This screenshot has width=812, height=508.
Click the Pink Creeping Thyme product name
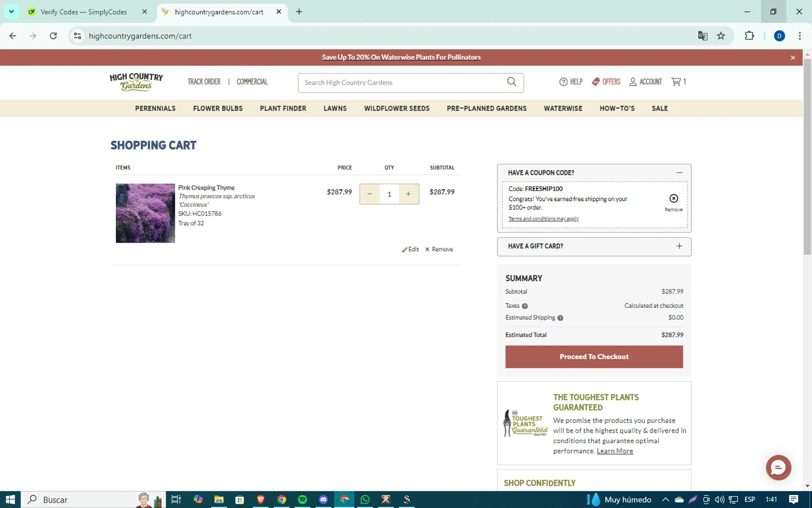tap(206, 188)
